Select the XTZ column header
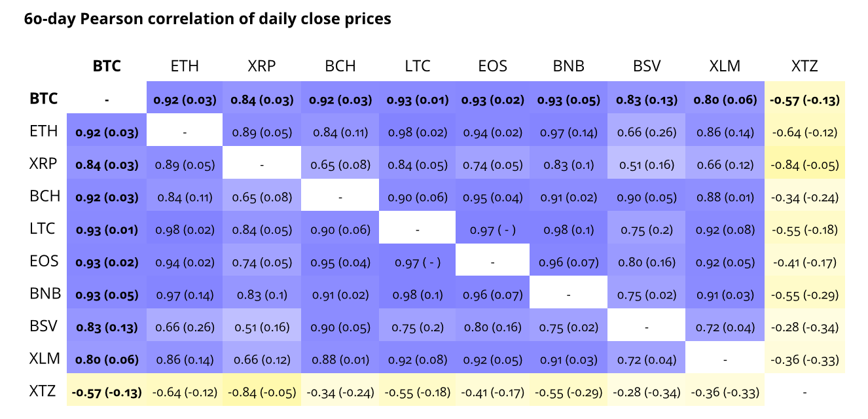 tap(804, 66)
